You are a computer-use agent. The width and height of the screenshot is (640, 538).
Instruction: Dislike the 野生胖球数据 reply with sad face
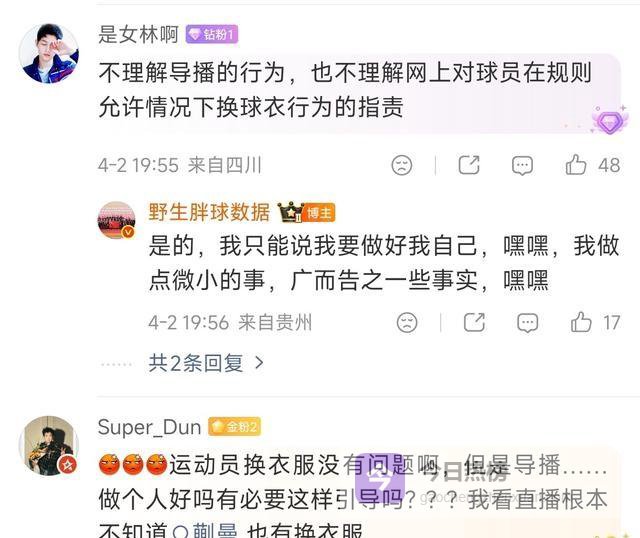[x=407, y=322]
